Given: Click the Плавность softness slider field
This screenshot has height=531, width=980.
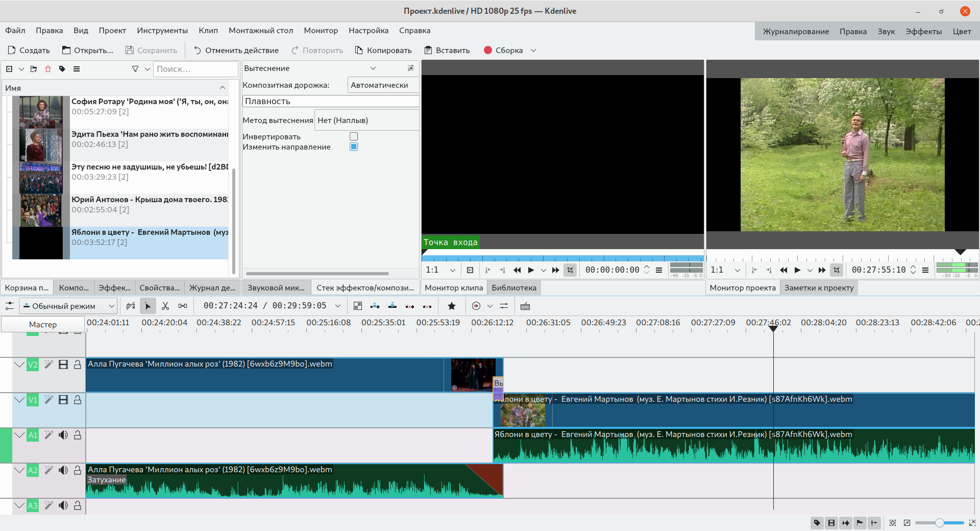Looking at the screenshot, I should (331, 101).
